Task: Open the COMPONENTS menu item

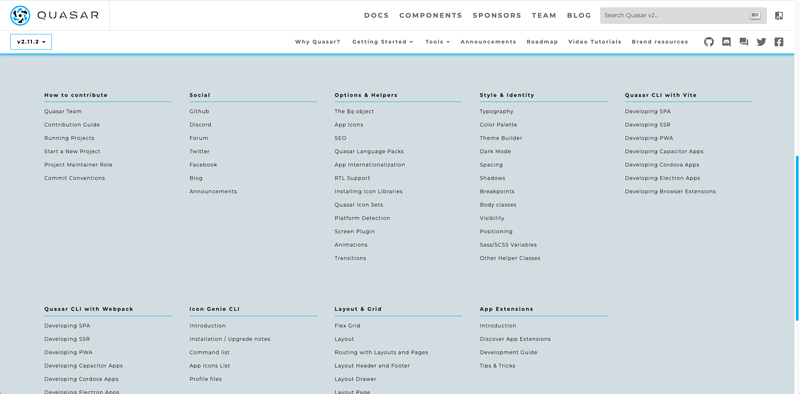Action: coord(431,16)
